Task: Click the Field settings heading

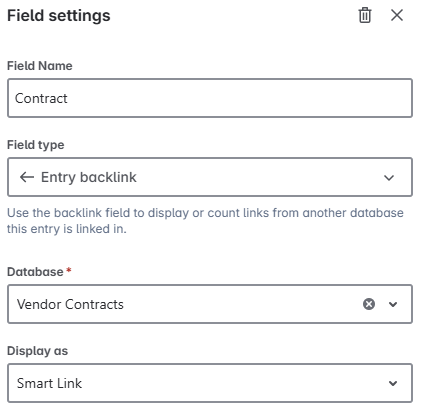Action: coord(59,16)
